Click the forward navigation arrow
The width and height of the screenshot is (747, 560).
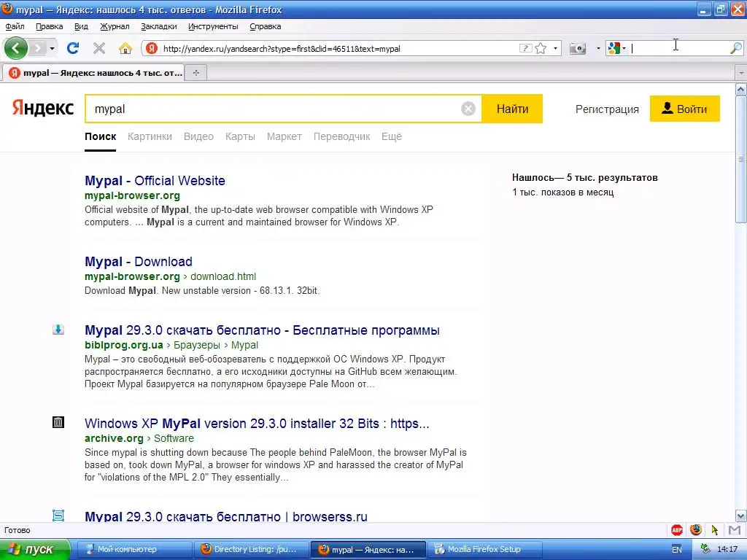(38, 48)
